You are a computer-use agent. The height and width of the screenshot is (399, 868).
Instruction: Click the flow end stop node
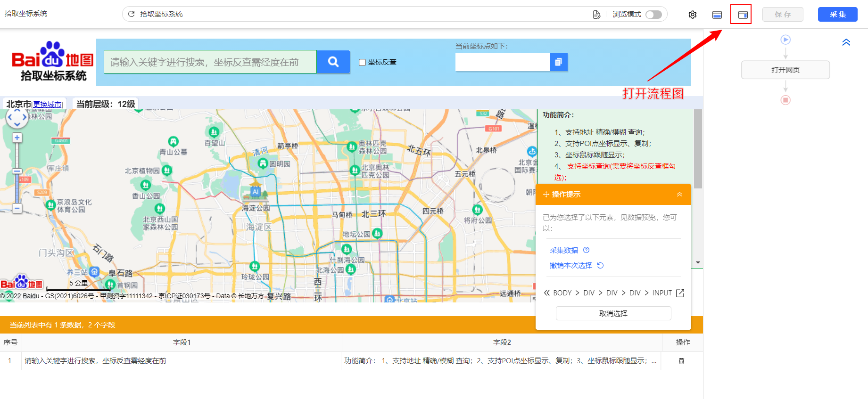click(785, 100)
